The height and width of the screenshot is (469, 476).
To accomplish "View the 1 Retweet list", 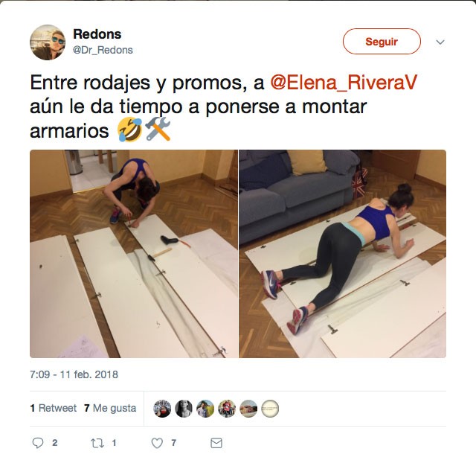I will pyautogui.click(x=54, y=408).
